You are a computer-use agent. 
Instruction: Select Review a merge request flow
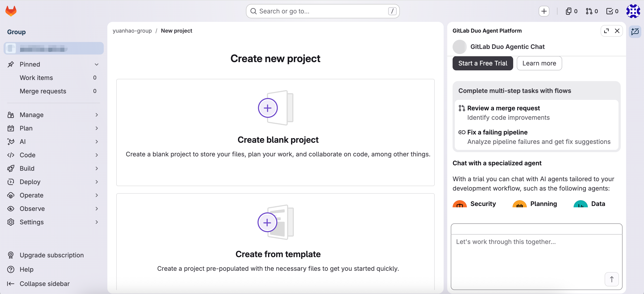(536, 113)
